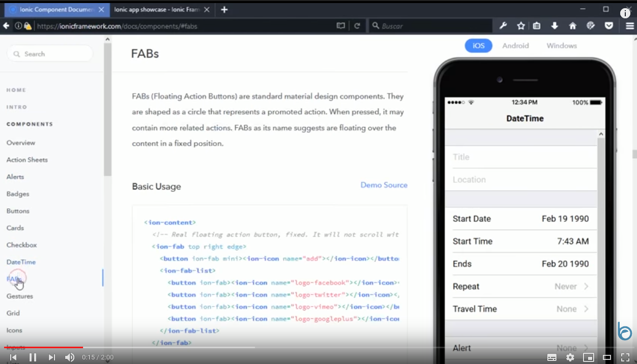
Task: Skip to the next video
Action: click(x=51, y=357)
